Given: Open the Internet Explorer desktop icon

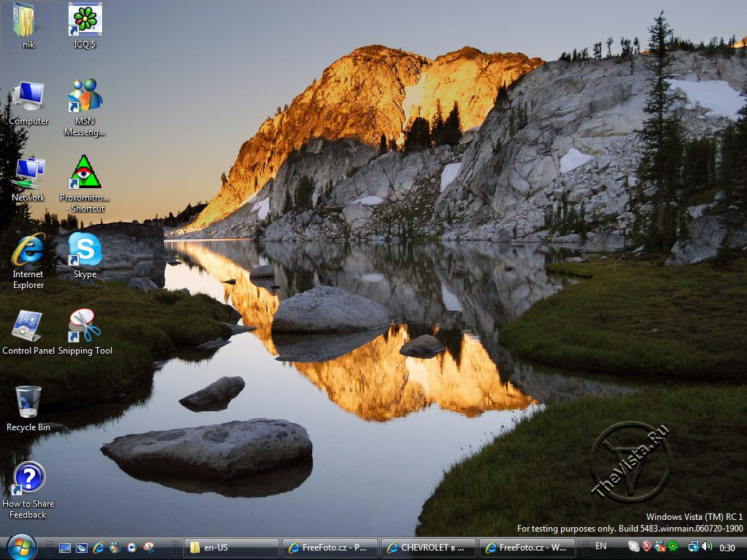Looking at the screenshot, I should click(x=28, y=261).
